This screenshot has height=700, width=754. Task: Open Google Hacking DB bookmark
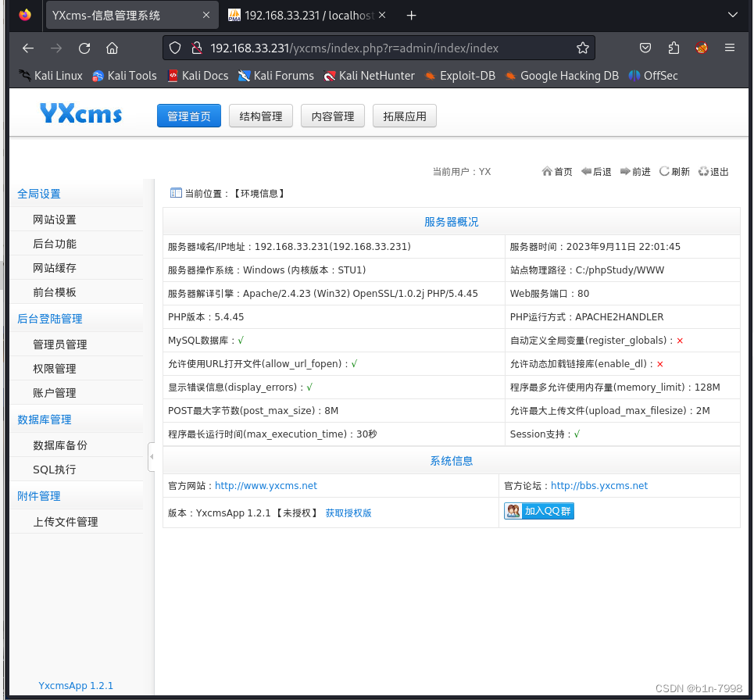[562, 76]
